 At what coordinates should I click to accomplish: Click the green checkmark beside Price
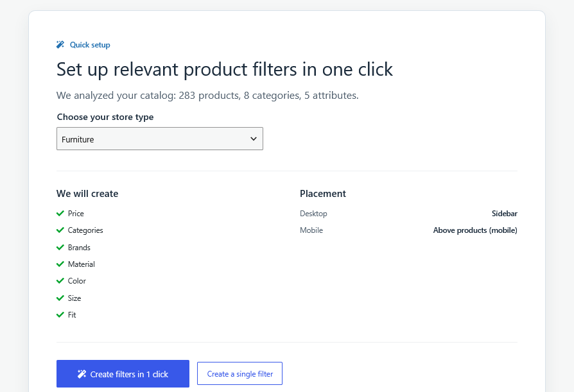pyautogui.click(x=60, y=214)
